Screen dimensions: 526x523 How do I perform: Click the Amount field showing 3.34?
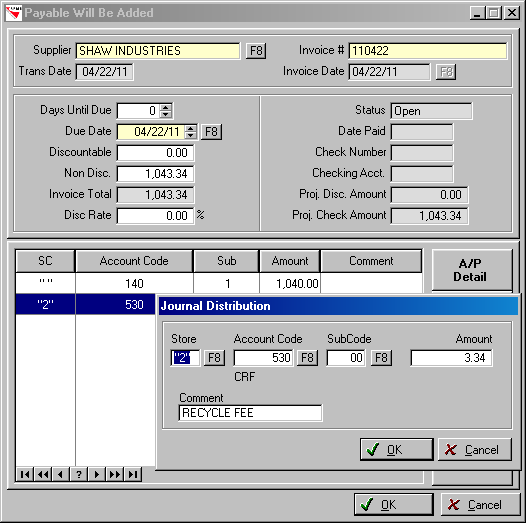[x=452, y=358]
